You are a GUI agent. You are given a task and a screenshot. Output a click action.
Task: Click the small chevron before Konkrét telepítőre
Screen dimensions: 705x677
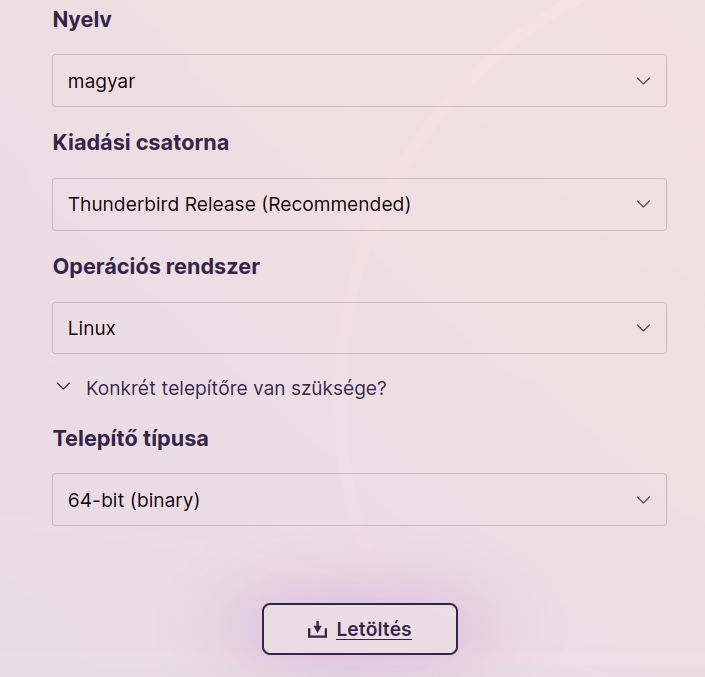click(63, 386)
